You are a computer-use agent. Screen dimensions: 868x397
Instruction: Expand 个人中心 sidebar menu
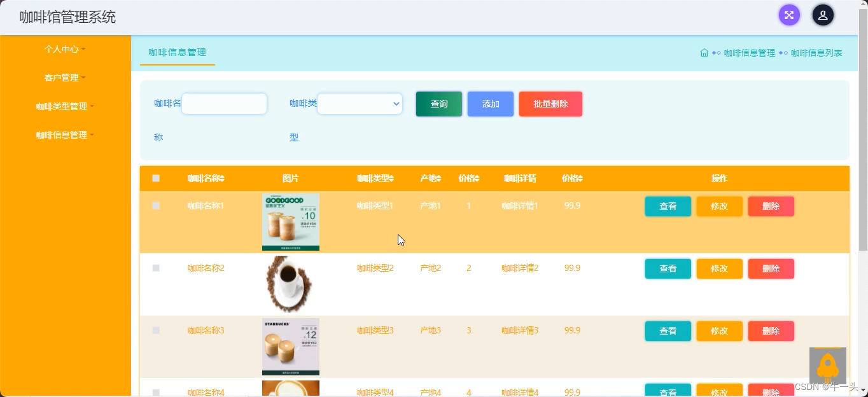point(64,49)
